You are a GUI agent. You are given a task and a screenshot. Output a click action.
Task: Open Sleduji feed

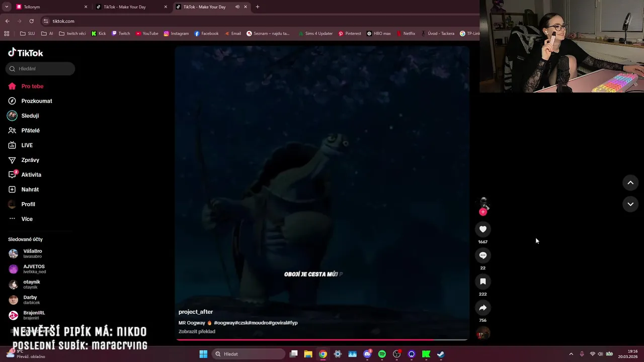(30, 116)
